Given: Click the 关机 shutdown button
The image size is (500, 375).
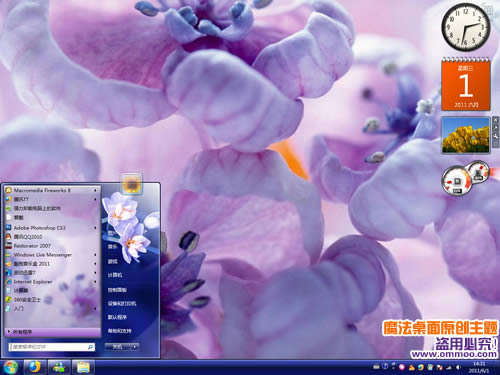Looking at the screenshot, I should coord(117,347).
